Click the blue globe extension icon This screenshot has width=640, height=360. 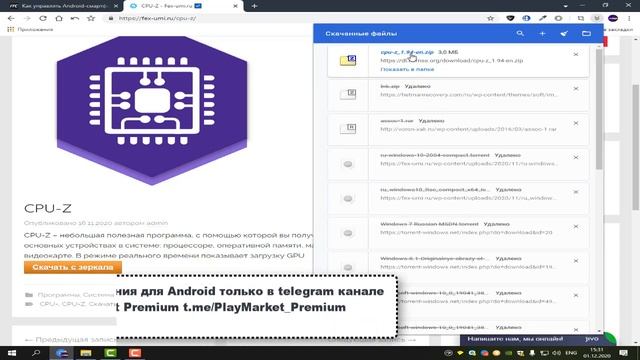(x=526, y=18)
